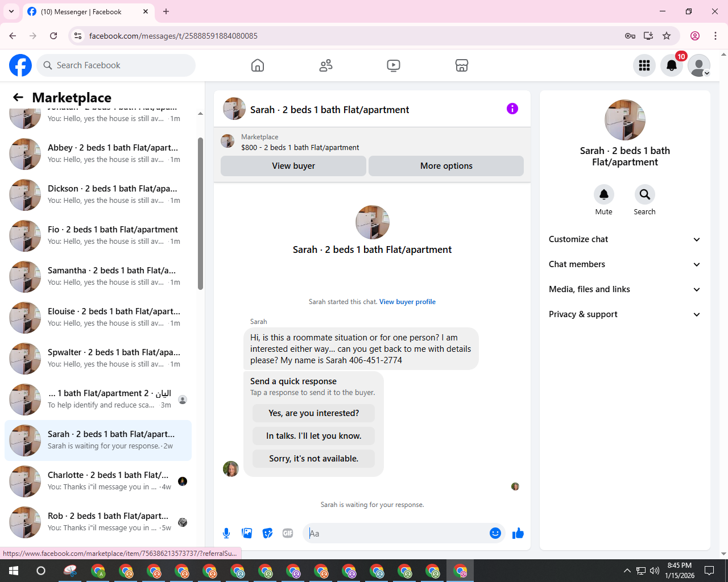Bookmark this page with star icon
Viewport: 728px width, 582px height.
(667, 36)
